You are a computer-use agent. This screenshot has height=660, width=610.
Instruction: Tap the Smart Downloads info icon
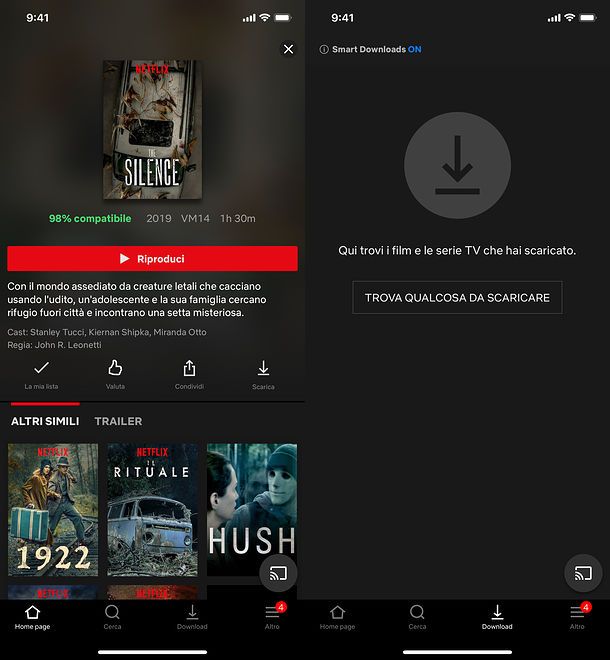(x=324, y=50)
